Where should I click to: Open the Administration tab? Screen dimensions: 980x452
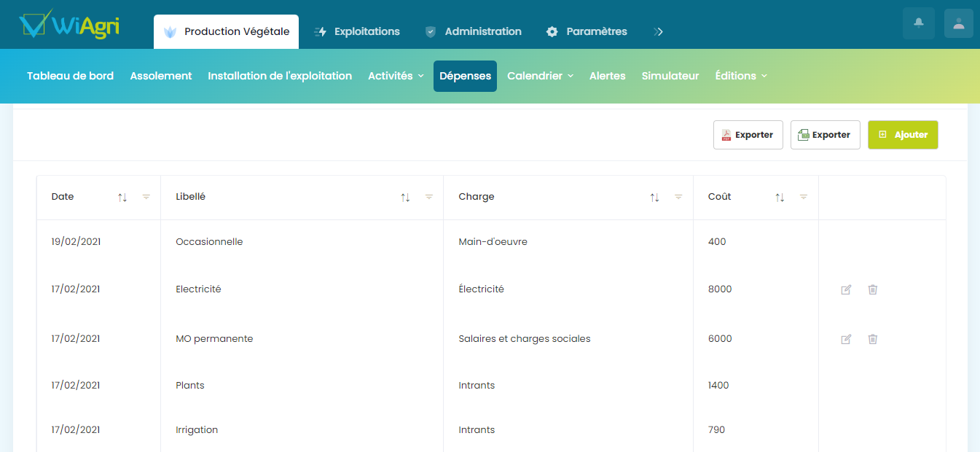(x=474, y=31)
